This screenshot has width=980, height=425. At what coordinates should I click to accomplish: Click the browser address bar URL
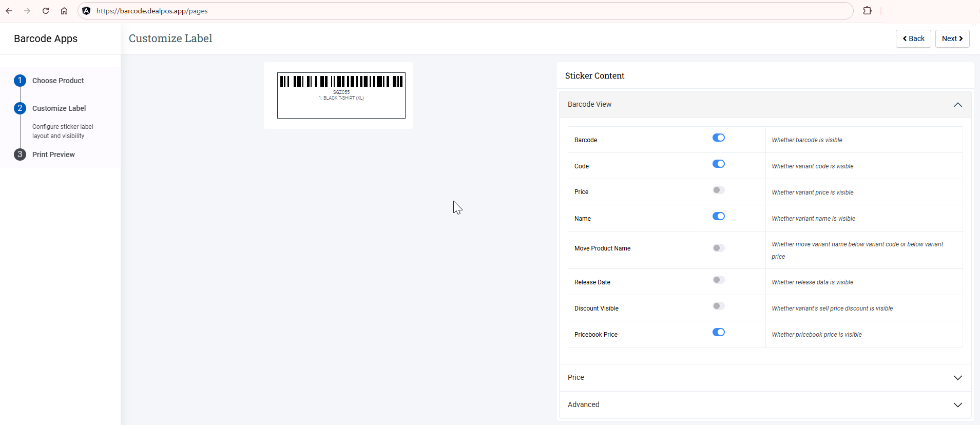click(x=152, y=11)
